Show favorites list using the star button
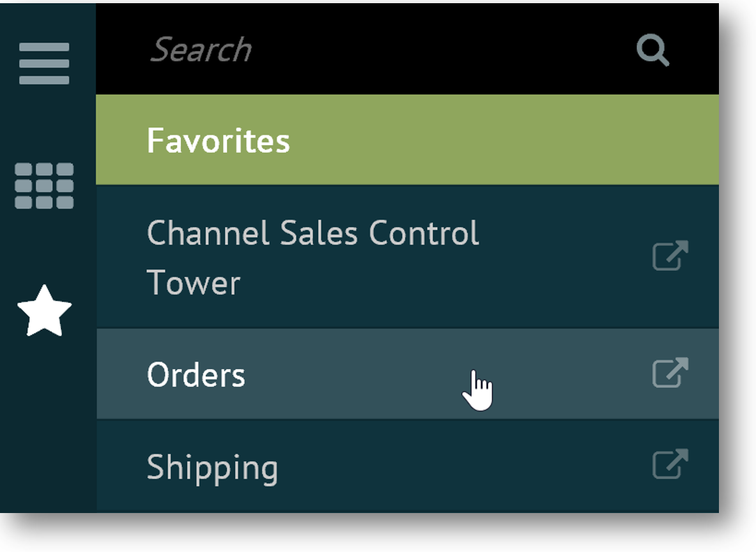 click(x=44, y=311)
